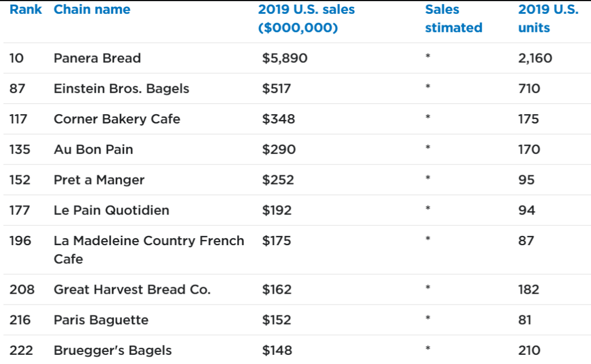Click the Au Bon Pain entry
591x364 pixels.
click(93, 149)
